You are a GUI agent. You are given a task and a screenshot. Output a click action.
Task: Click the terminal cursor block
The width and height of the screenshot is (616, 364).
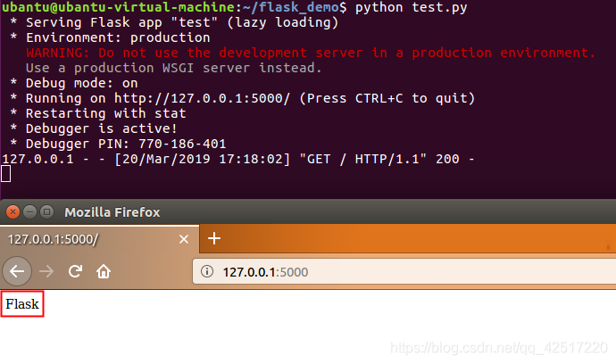pyautogui.click(x=6, y=174)
